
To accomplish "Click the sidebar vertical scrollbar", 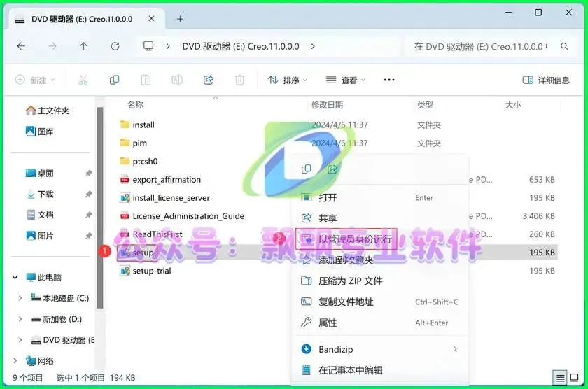I will coord(99,208).
